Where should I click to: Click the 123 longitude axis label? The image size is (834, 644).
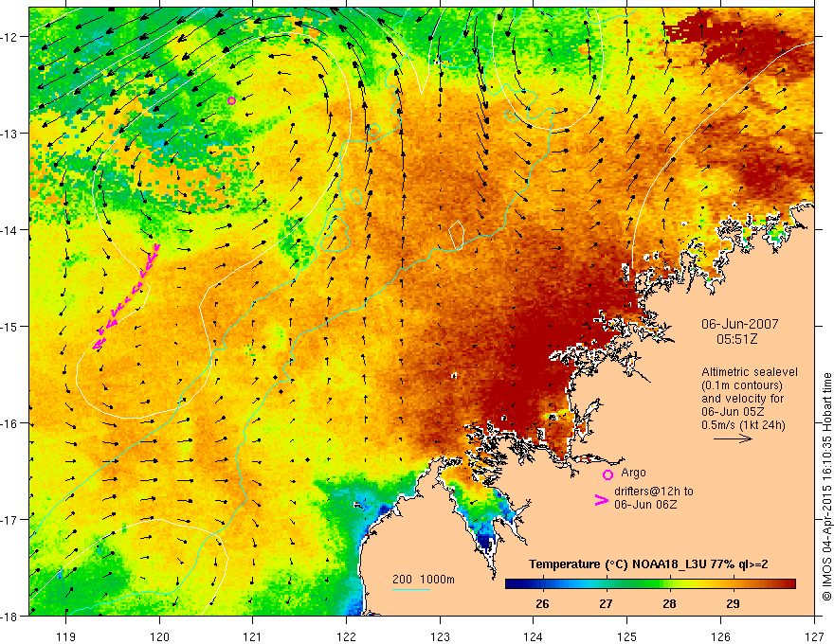coord(440,636)
